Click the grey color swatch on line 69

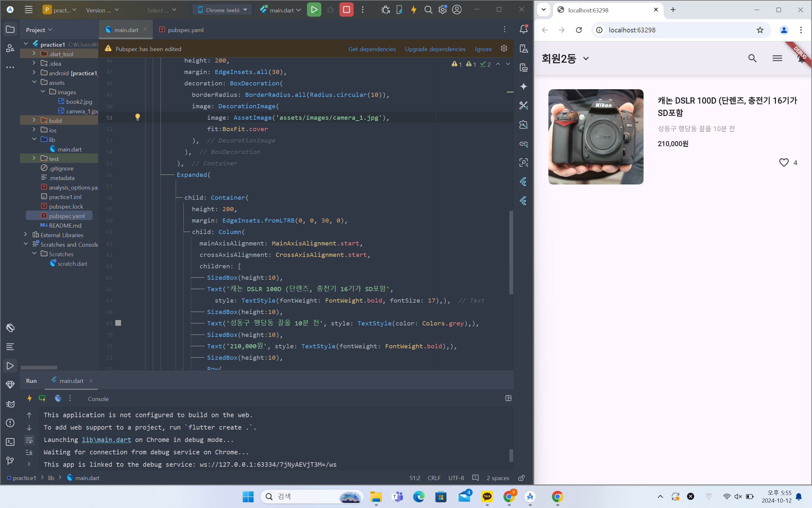click(118, 323)
